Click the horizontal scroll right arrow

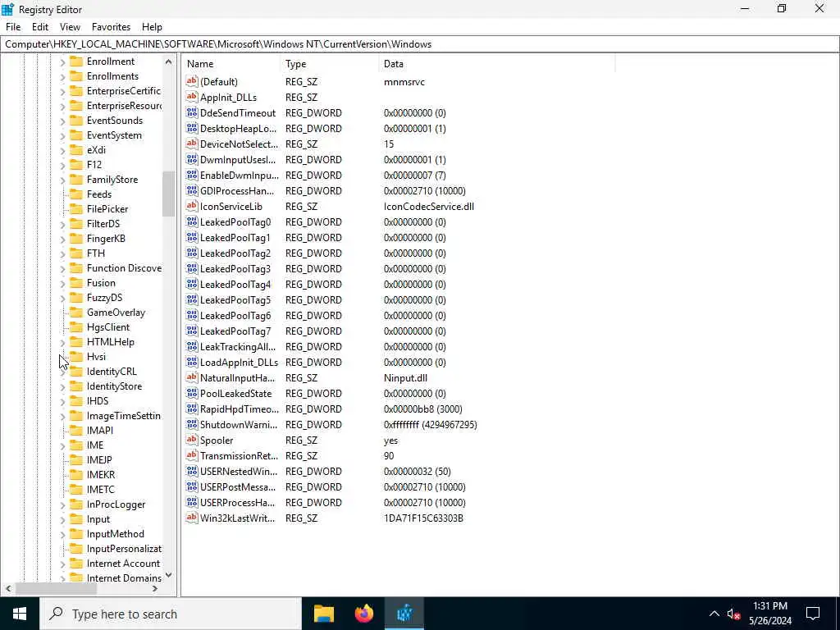pos(155,588)
